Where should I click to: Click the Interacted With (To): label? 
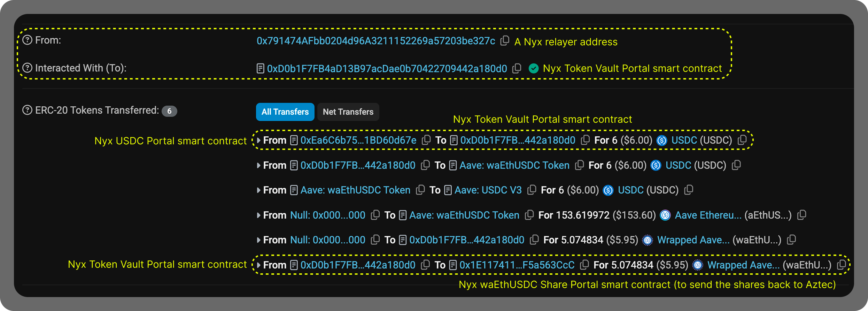pos(81,68)
